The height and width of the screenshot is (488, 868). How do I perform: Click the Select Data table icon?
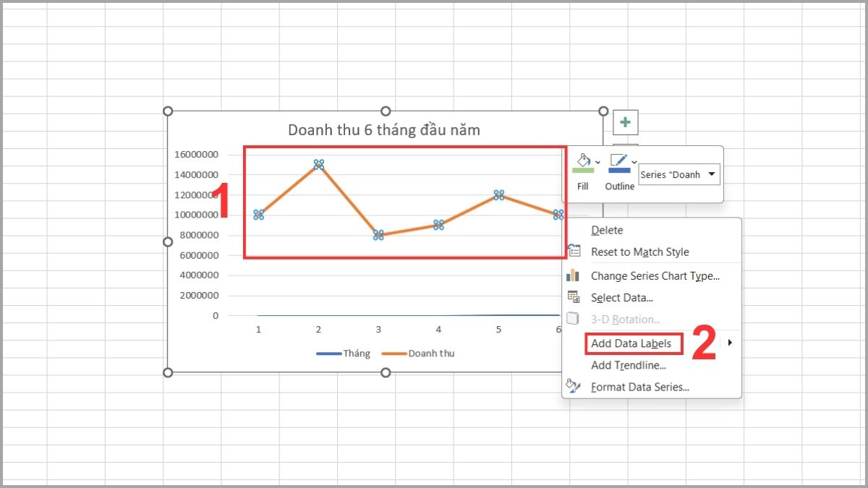click(574, 297)
